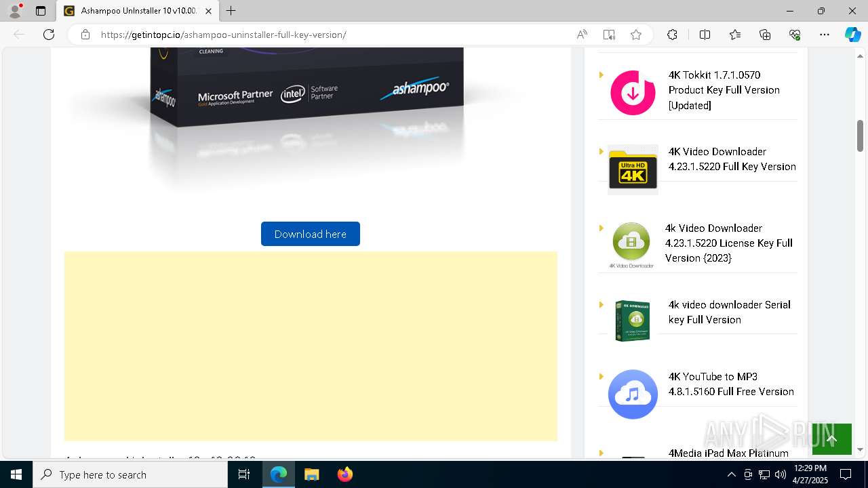Viewport: 868px width, 488px height.
Task: Open Browser essentials heart icon
Action: click(795, 35)
